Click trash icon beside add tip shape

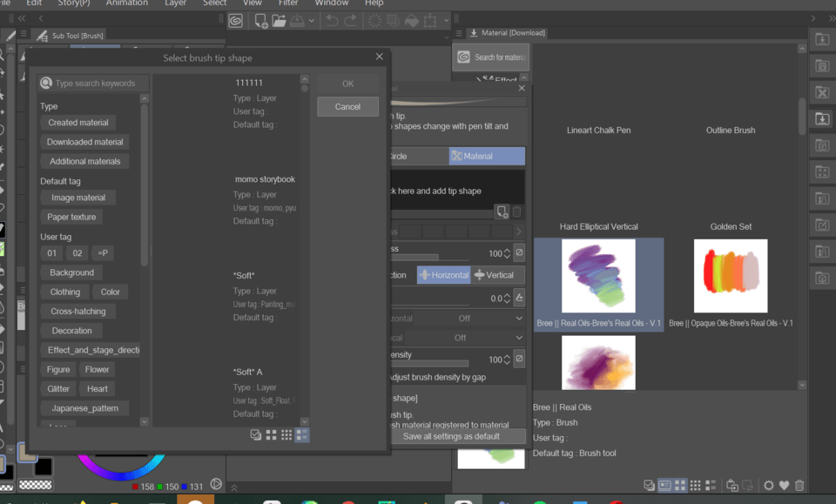pyautogui.click(x=516, y=212)
